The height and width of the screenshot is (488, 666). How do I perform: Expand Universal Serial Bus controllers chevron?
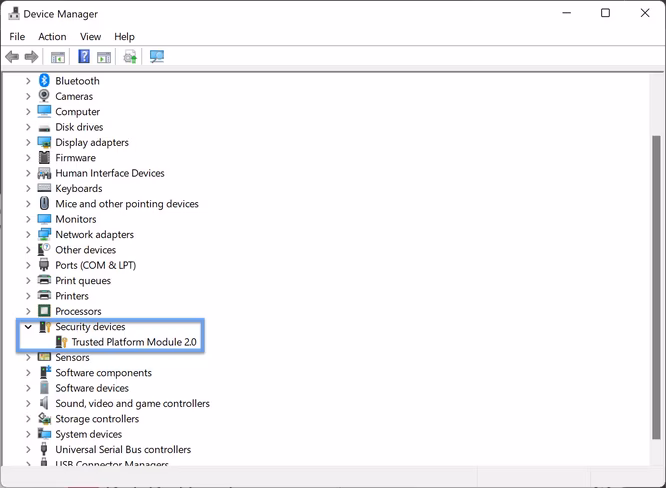(28, 449)
